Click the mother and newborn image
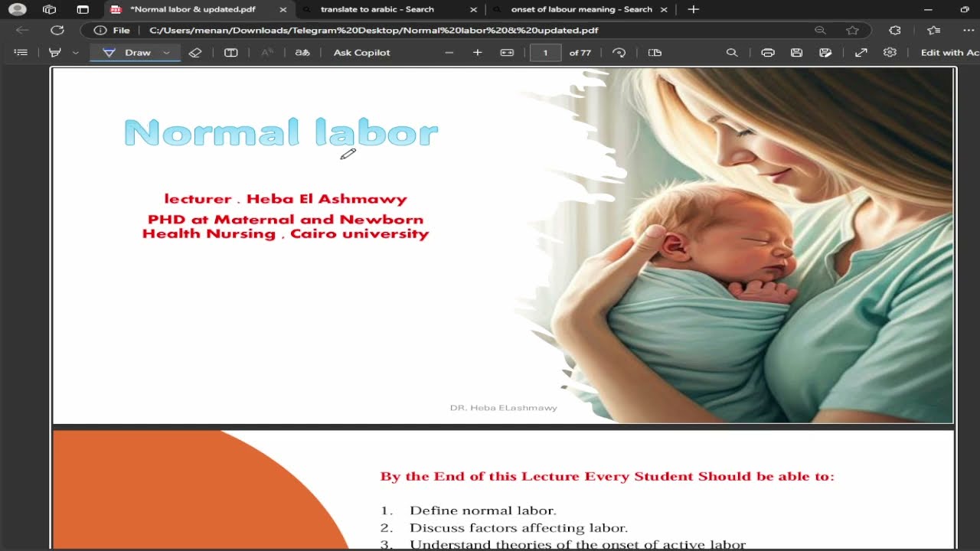 click(x=735, y=245)
